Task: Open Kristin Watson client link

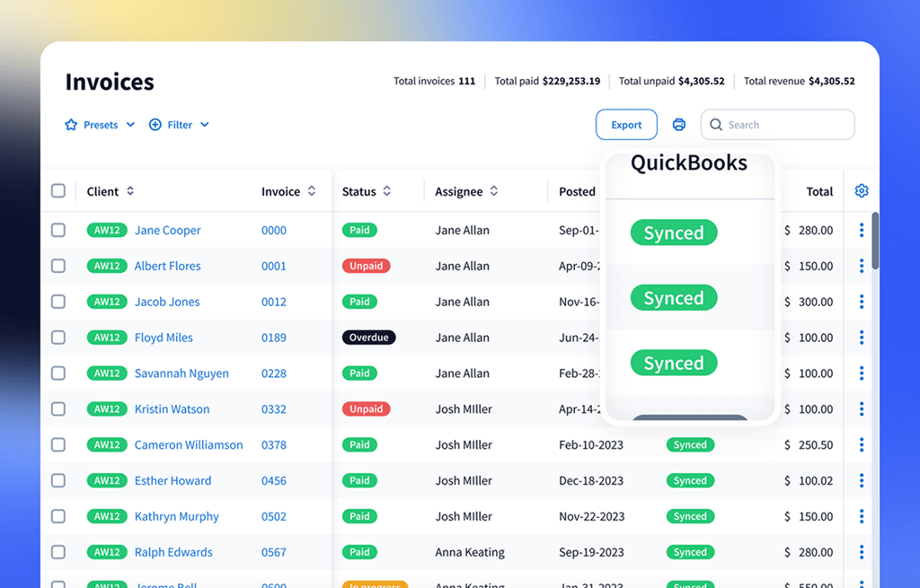Action: click(172, 409)
